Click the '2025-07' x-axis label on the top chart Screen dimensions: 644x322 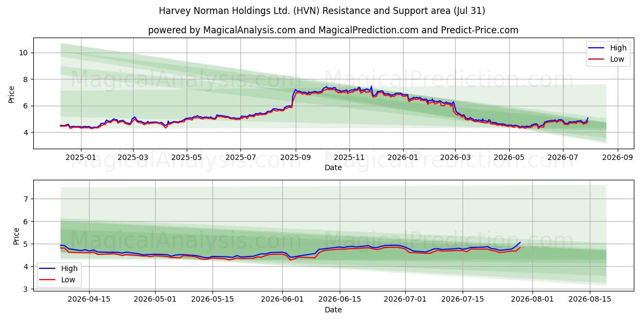(240, 158)
